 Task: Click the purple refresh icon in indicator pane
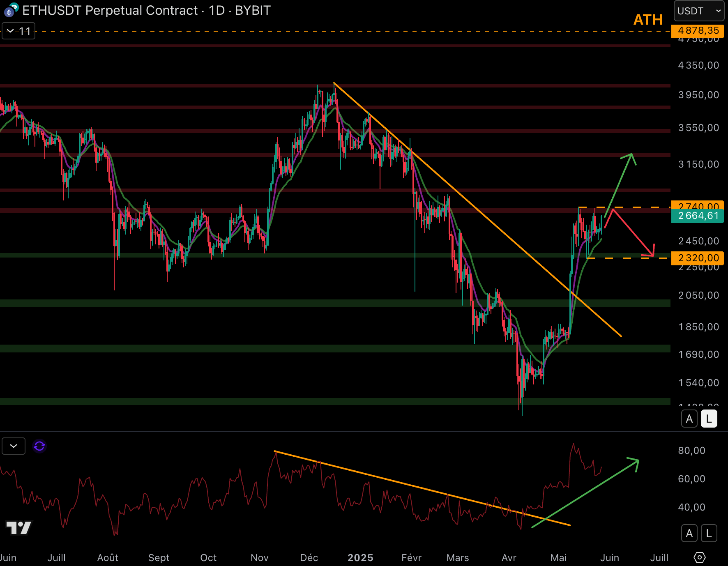[x=39, y=446]
